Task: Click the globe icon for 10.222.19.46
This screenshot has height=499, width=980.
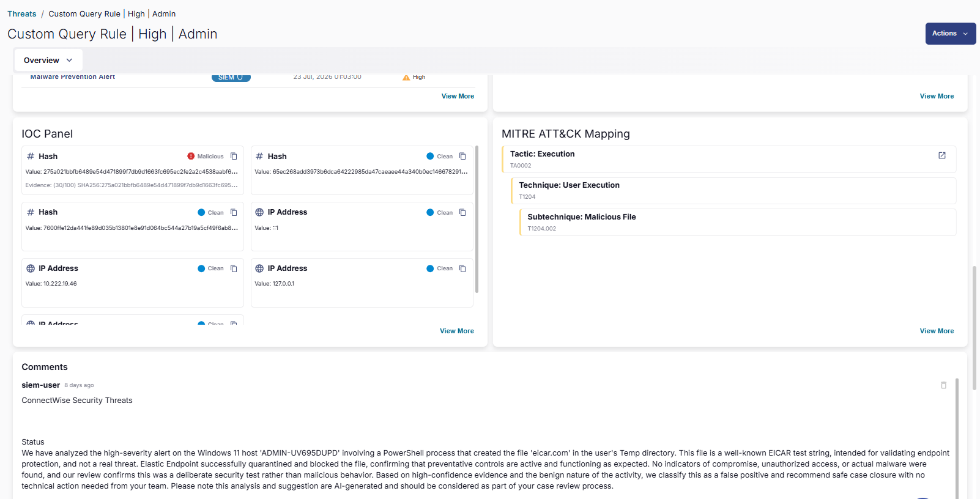Action: click(x=31, y=268)
